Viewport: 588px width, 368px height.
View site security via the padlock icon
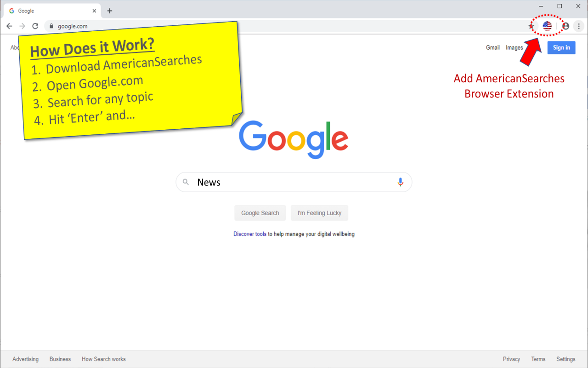tap(51, 26)
